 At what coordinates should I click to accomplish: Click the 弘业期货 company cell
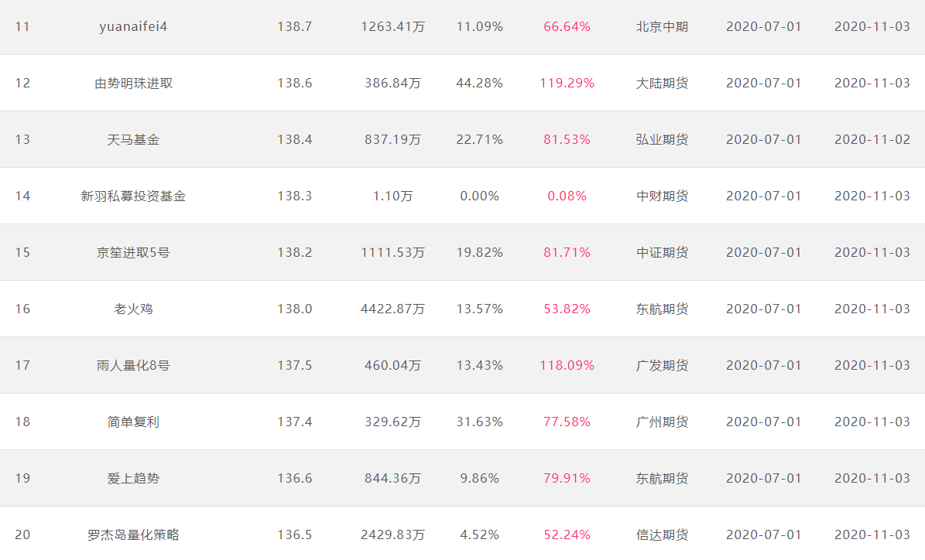coord(662,140)
